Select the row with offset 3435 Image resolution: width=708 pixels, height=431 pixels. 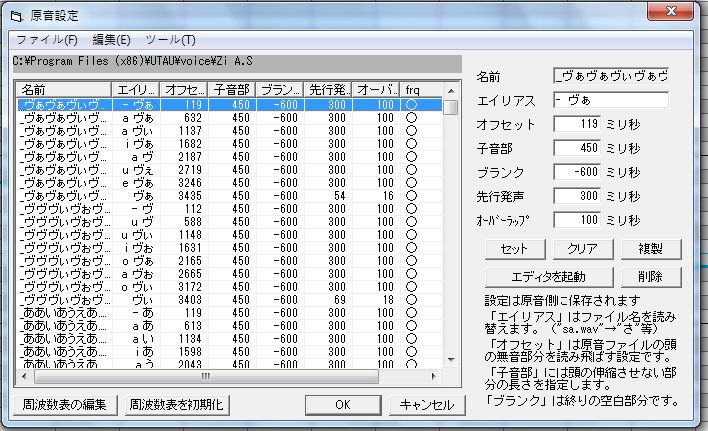point(230,196)
